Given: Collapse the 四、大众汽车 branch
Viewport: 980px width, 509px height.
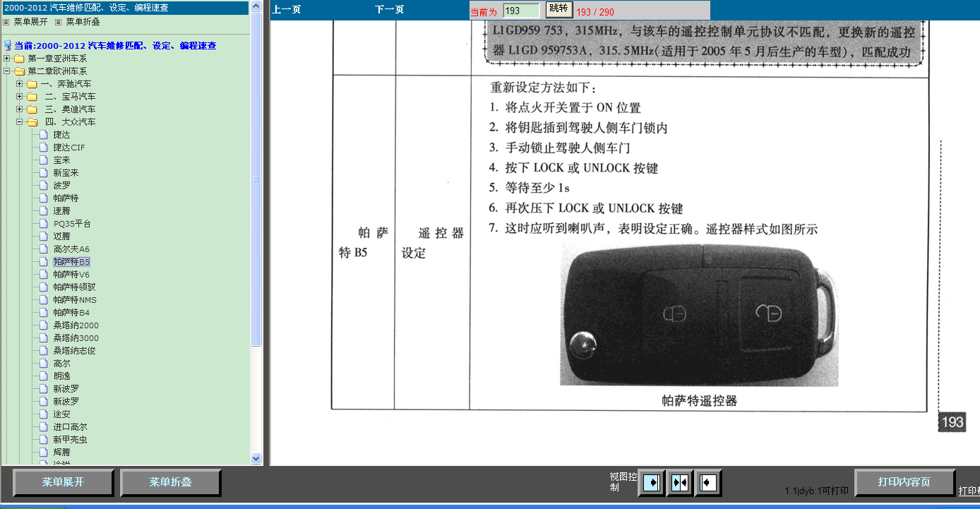Looking at the screenshot, I should (x=20, y=122).
